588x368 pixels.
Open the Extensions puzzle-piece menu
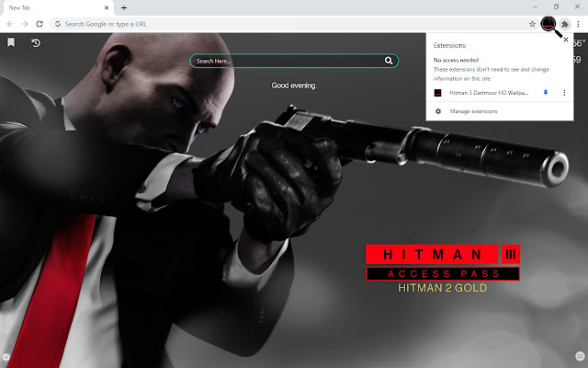pyautogui.click(x=564, y=25)
